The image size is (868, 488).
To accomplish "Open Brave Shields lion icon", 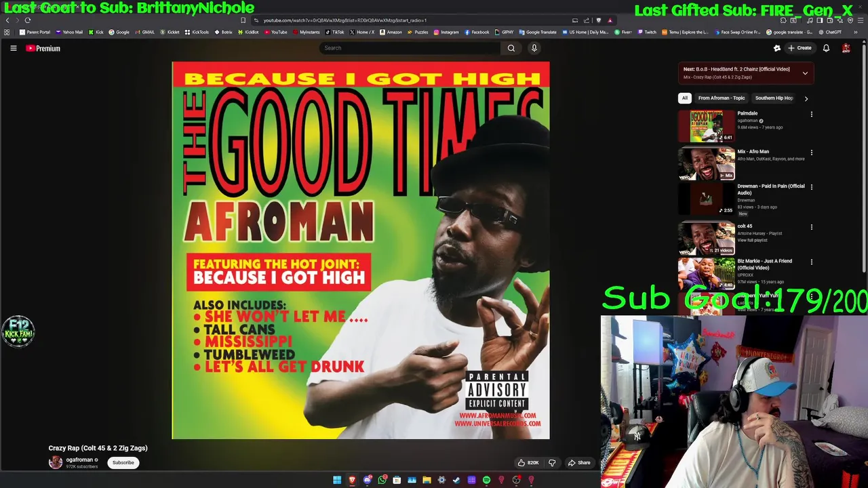I will pos(598,20).
